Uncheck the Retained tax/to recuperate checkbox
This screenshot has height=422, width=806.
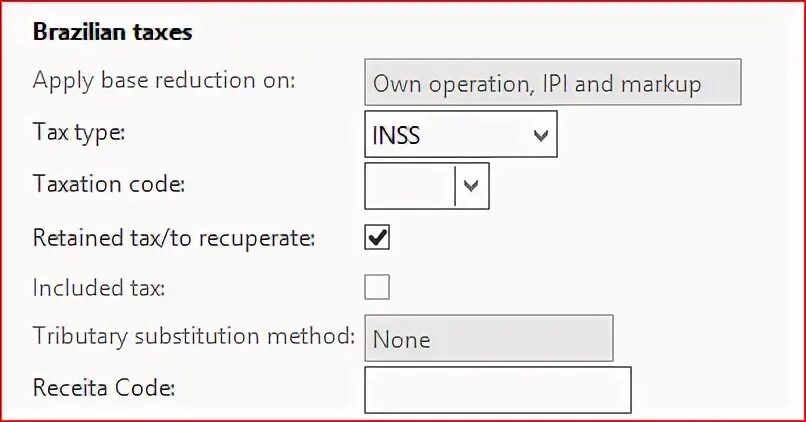coord(377,238)
